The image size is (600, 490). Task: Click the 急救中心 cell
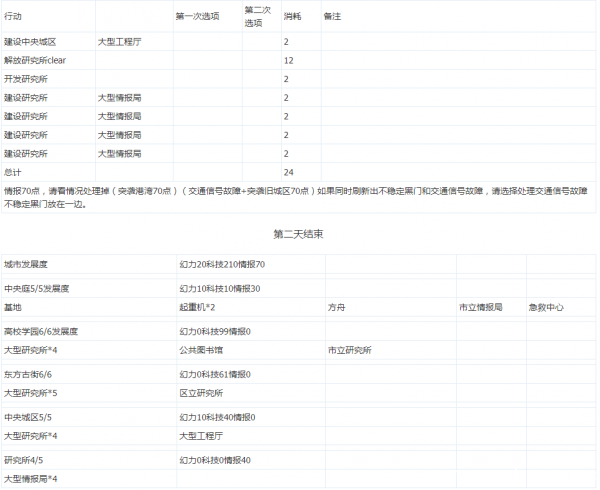[546, 307]
